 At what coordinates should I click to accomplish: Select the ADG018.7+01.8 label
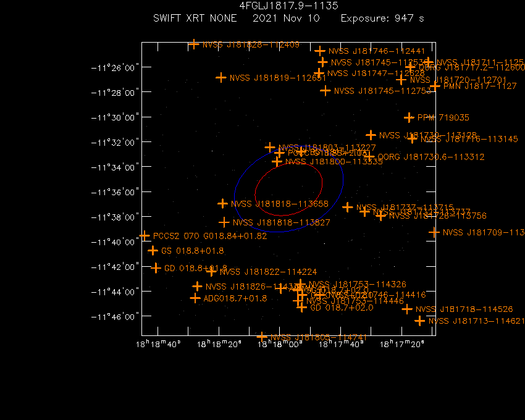(x=235, y=298)
